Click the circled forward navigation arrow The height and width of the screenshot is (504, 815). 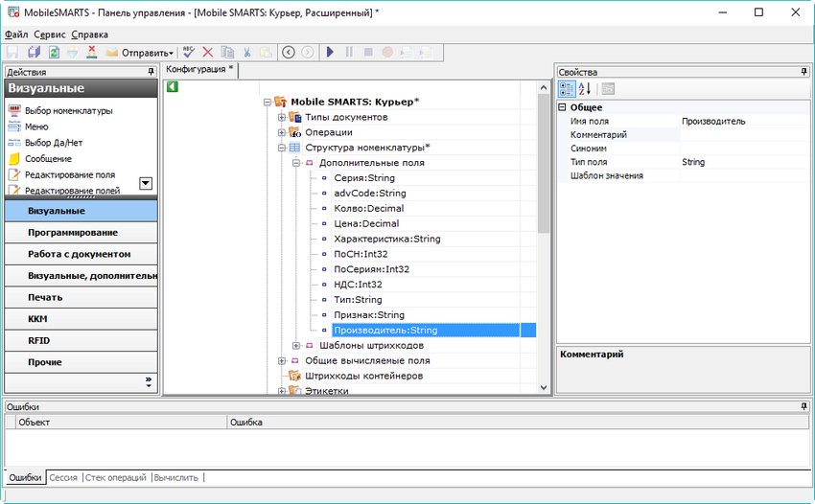[308, 52]
